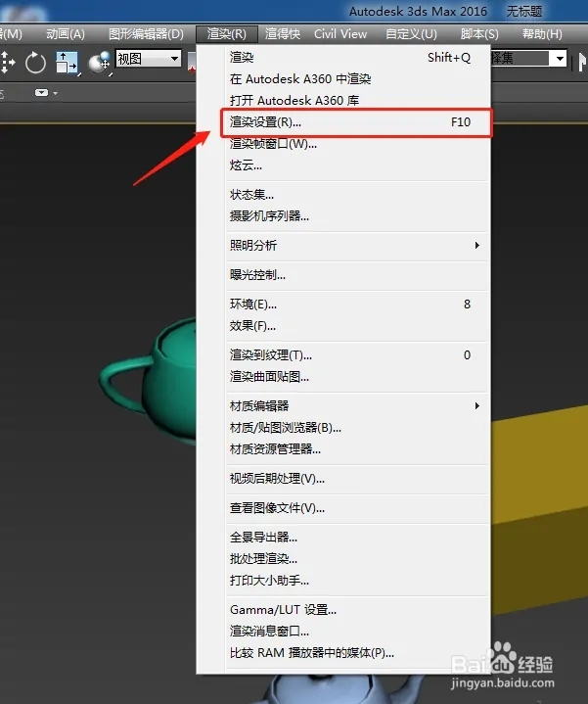Image resolution: width=588 pixels, height=704 pixels.
Task: Open 打印大小助手...
Action: pos(357,581)
